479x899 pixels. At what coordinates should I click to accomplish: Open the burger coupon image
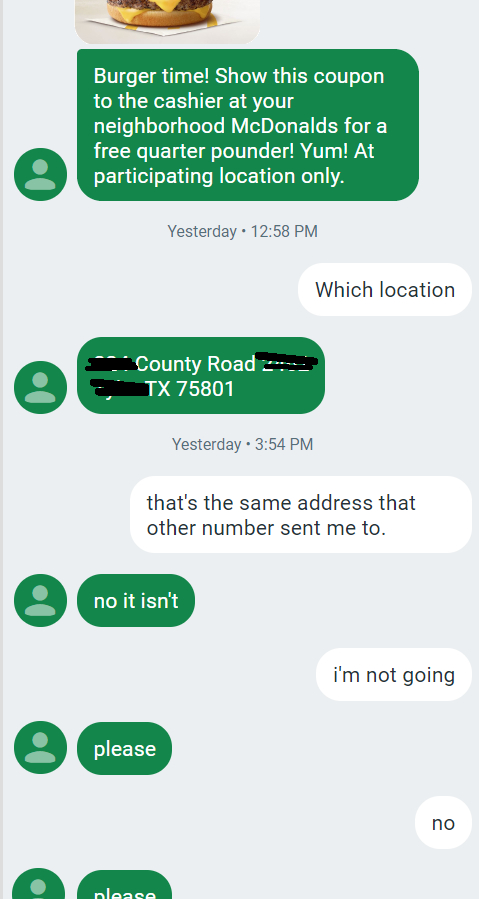(167, 22)
